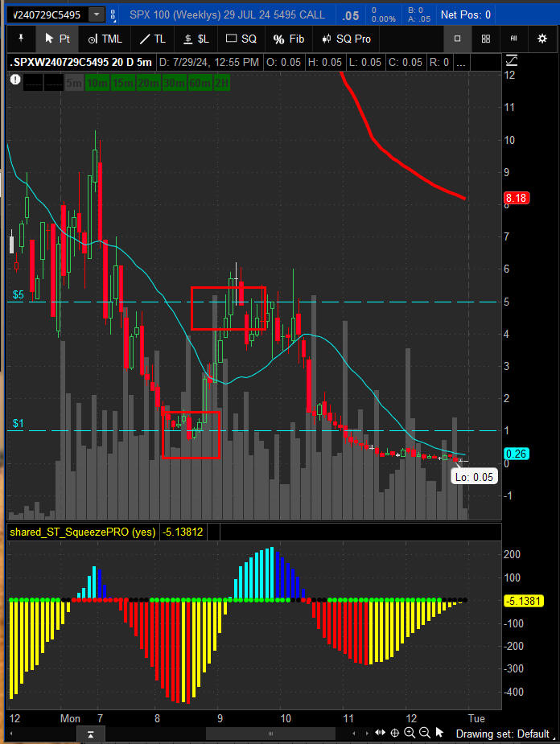Click the chart horizontal scrollbar thumb
This screenshot has width=560, height=744.
[x=271, y=734]
